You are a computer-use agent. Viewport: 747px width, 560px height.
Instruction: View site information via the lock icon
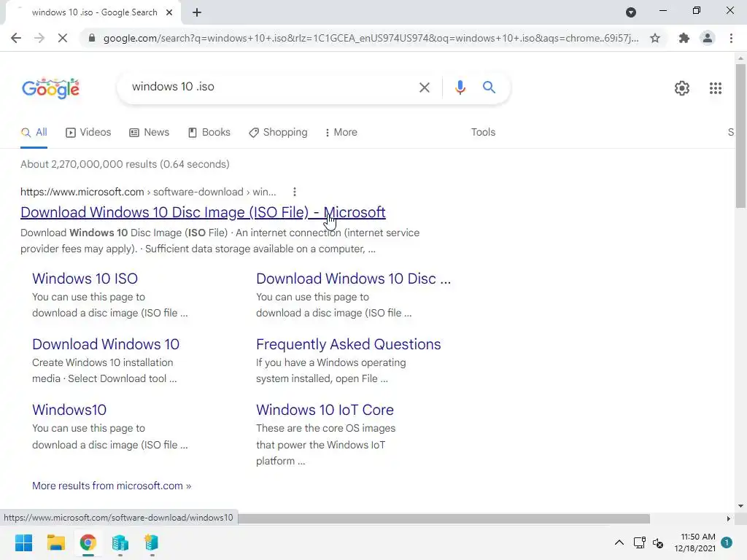click(92, 38)
